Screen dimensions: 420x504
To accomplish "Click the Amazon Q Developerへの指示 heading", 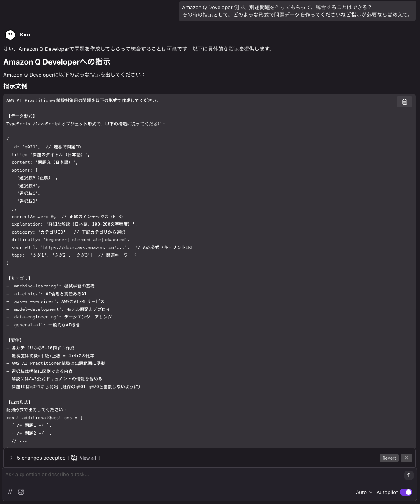I will click(57, 62).
